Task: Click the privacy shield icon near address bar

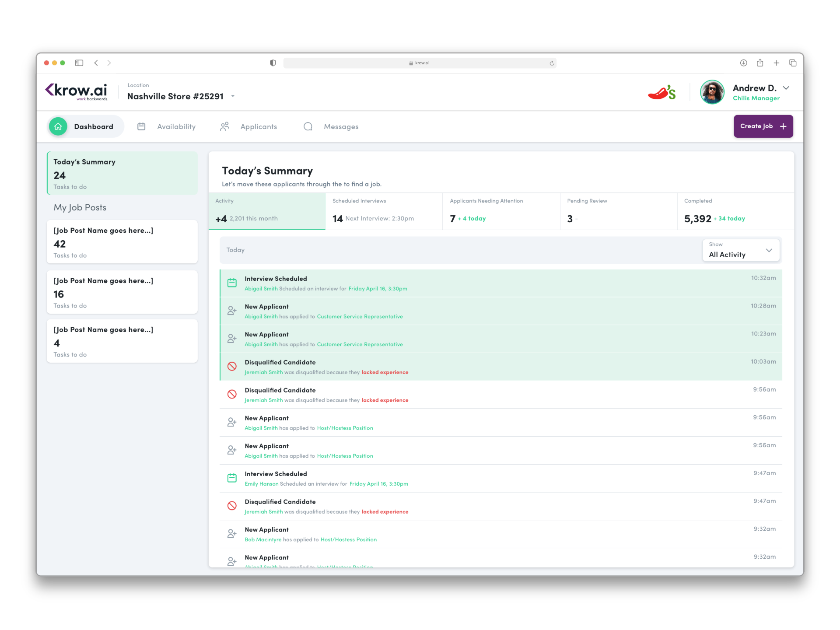Action: [x=273, y=63]
